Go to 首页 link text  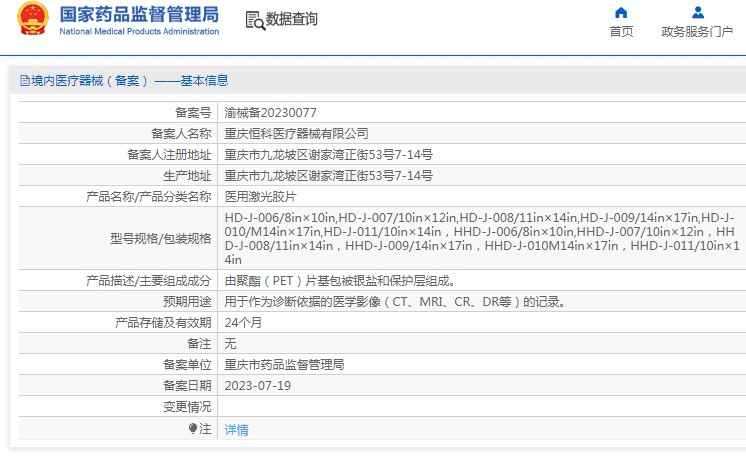click(621, 31)
